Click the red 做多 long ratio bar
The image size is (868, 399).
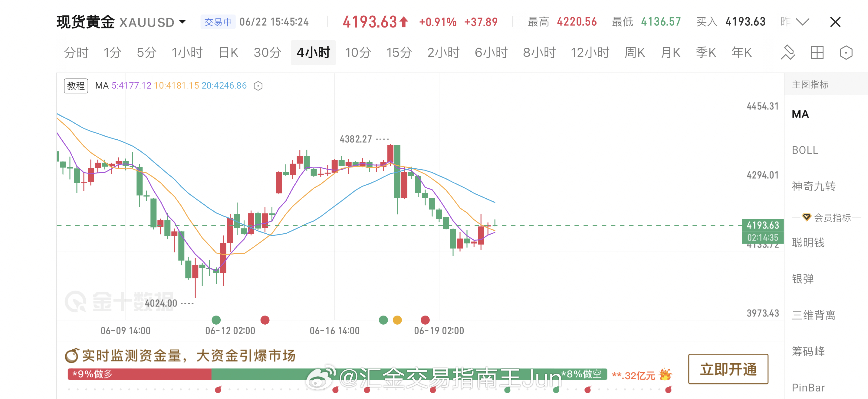point(139,374)
